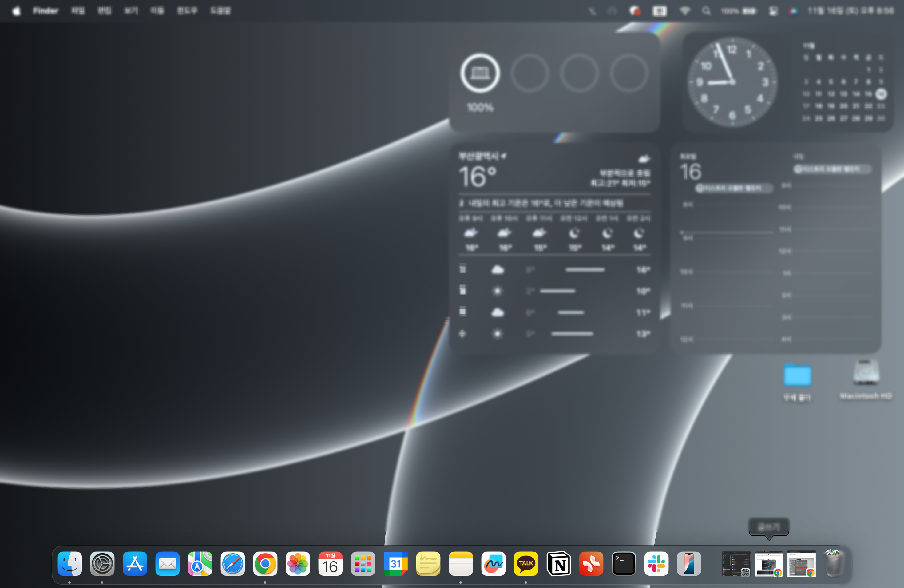Viewport: 904px width, 588px height.
Task: Open Launchpad from the Dock
Action: (363, 563)
